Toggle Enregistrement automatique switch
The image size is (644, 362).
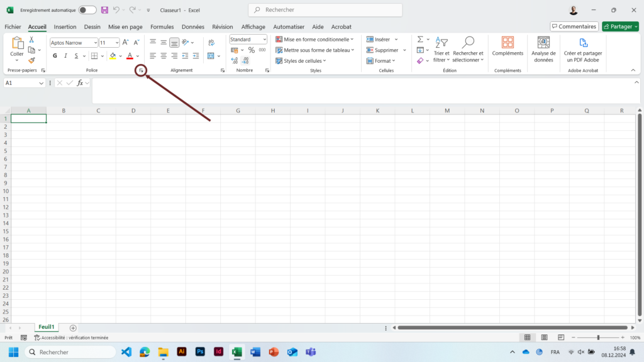click(87, 10)
